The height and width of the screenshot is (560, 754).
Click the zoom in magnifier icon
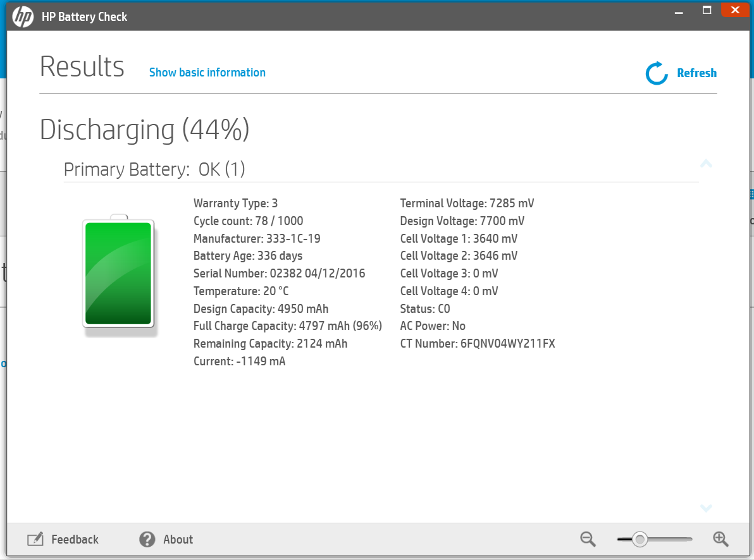pos(721,539)
